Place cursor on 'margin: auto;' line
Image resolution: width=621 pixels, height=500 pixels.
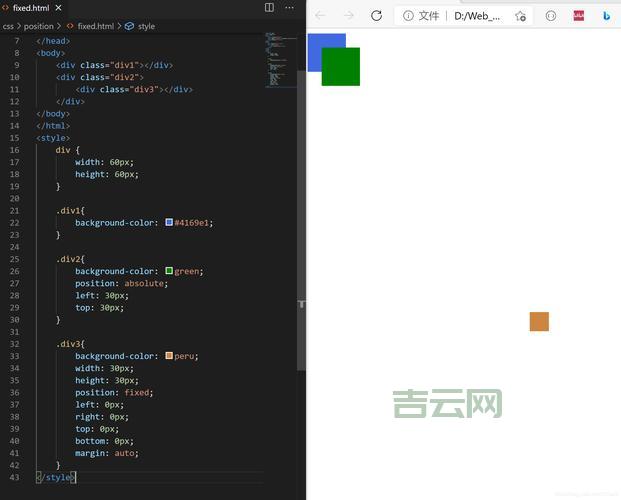pos(107,453)
